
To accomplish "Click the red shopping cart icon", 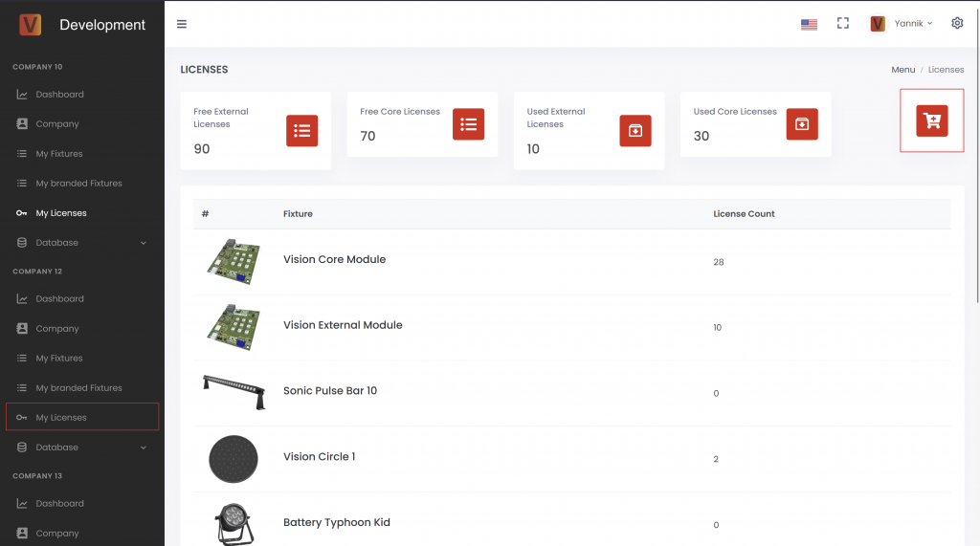I will pyautogui.click(x=931, y=120).
